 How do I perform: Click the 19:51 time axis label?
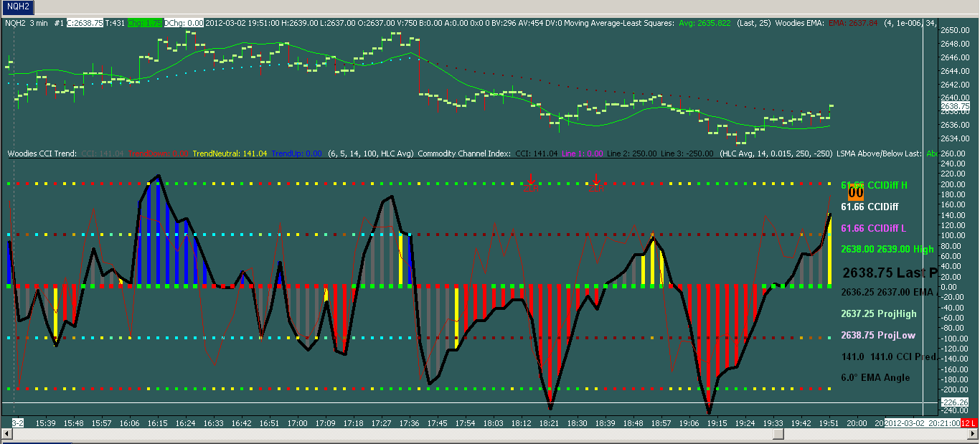point(827,424)
